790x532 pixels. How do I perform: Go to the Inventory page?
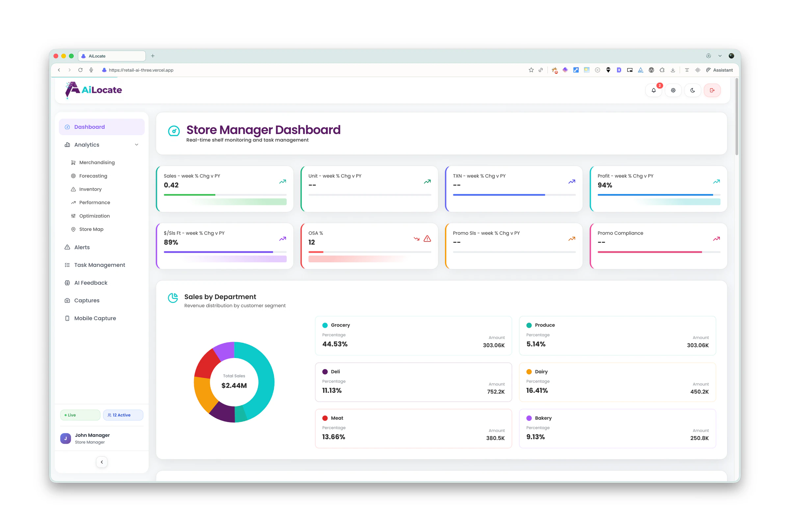click(x=90, y=189)
